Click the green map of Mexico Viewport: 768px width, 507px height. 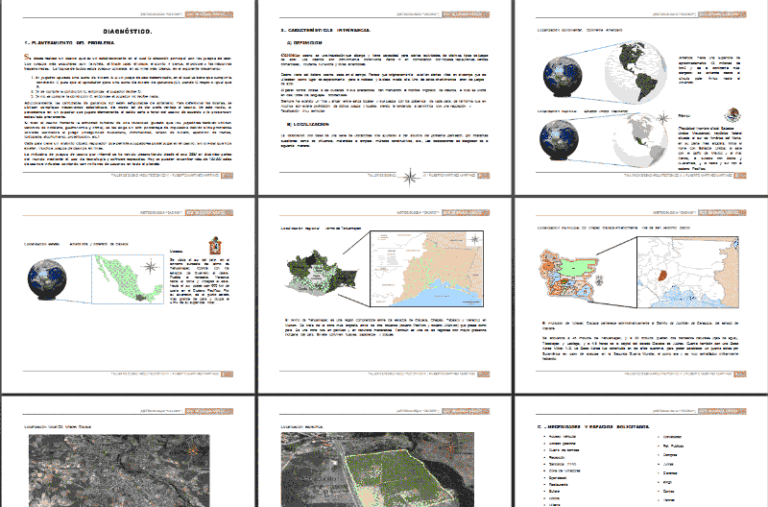pyautogui.click(x=129, y=278)
